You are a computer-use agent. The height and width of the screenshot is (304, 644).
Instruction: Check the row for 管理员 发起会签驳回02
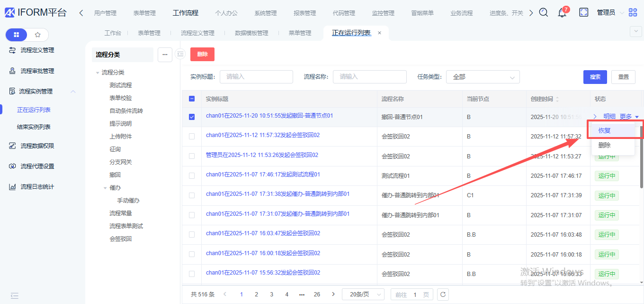click(192, 156)
